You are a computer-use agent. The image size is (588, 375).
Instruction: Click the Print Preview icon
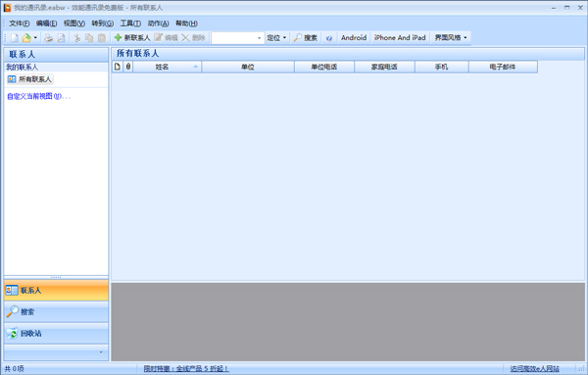tap(61, 38)
